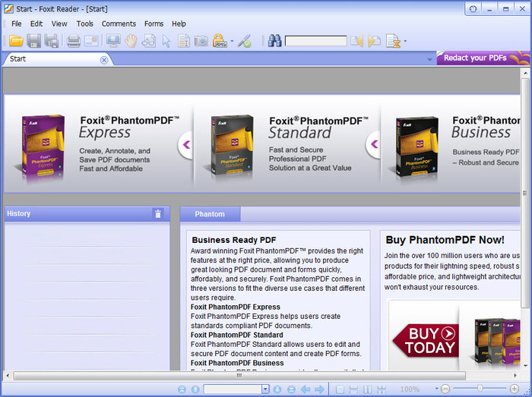This screenshot has height=397, width=532.
Task: Click the zoom slider handle
Action: (480, 388)
